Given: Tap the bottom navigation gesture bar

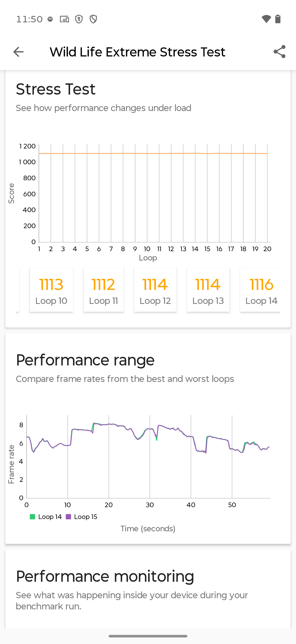Looking at the screenshot, I should point(148,636).
